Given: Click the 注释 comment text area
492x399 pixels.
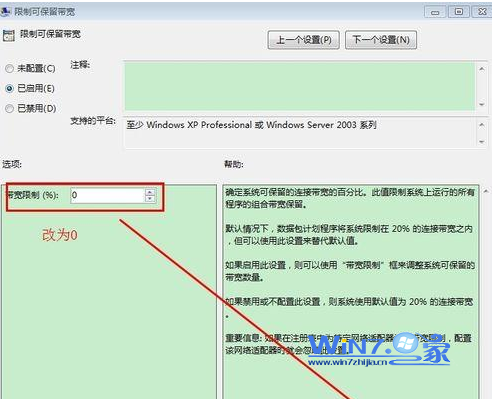Looking at the screenshot, I should click(300, 86).
